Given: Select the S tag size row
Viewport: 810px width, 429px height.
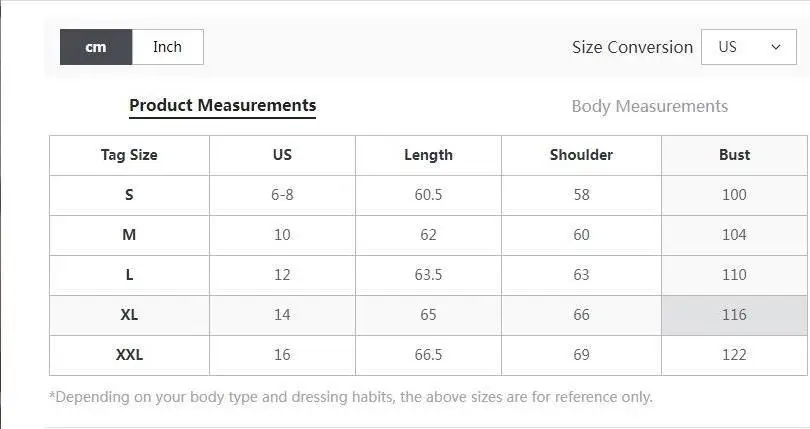Looking at the screenshot, I should click(129, 195).
